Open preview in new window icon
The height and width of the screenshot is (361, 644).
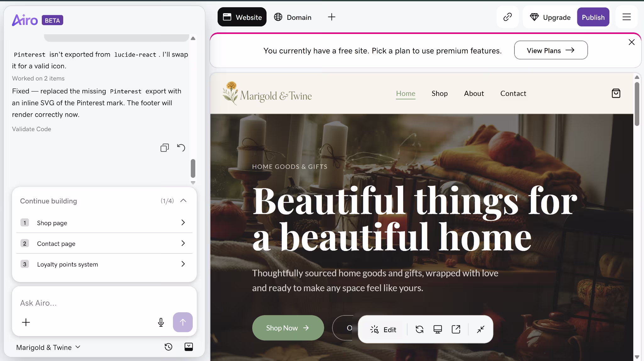(x=456, y=329)
